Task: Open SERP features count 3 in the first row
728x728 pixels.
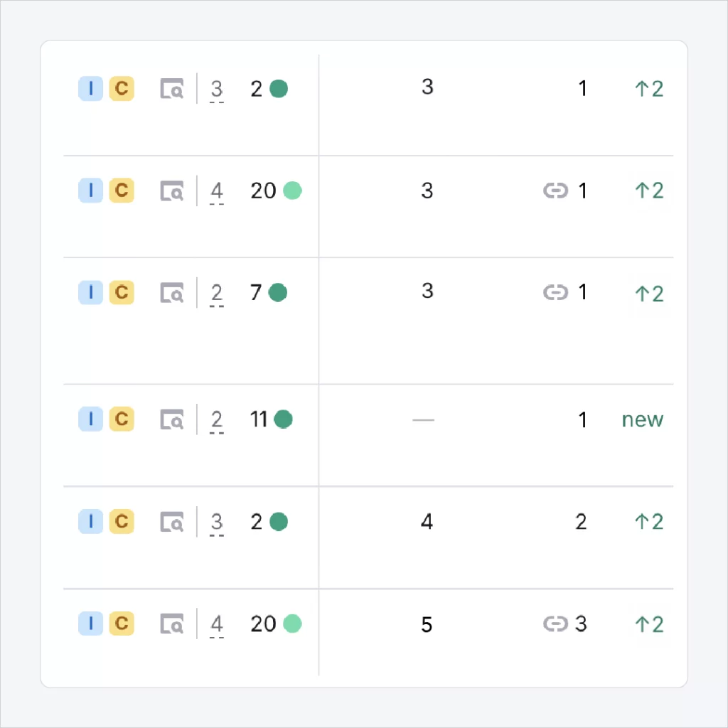Action: tap(217, 90)
